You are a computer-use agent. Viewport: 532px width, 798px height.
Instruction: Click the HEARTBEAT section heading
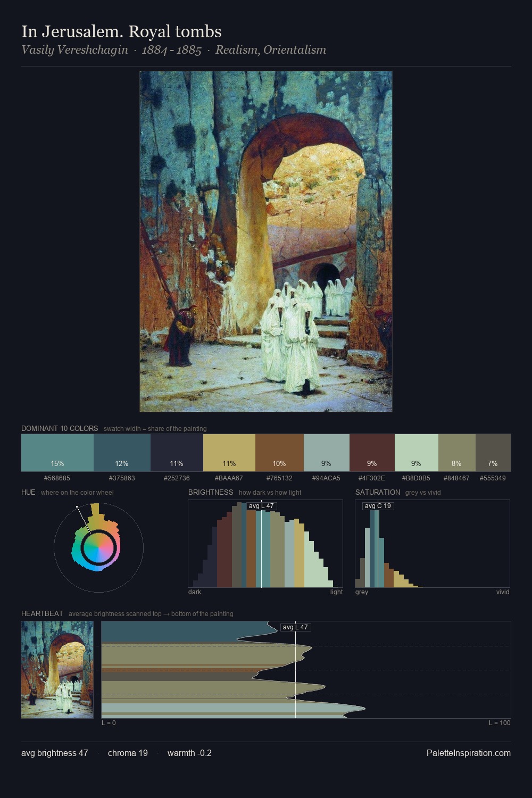coord(42,613)
